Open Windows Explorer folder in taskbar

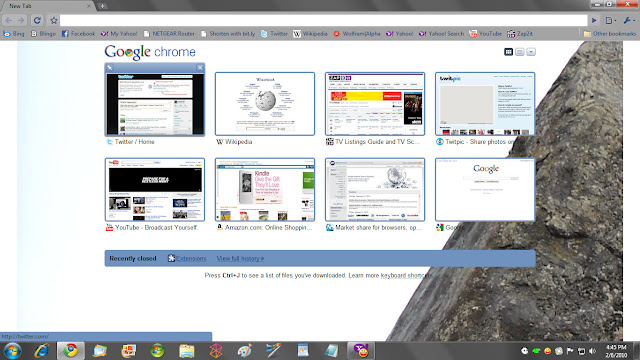[x=186, y=351]
